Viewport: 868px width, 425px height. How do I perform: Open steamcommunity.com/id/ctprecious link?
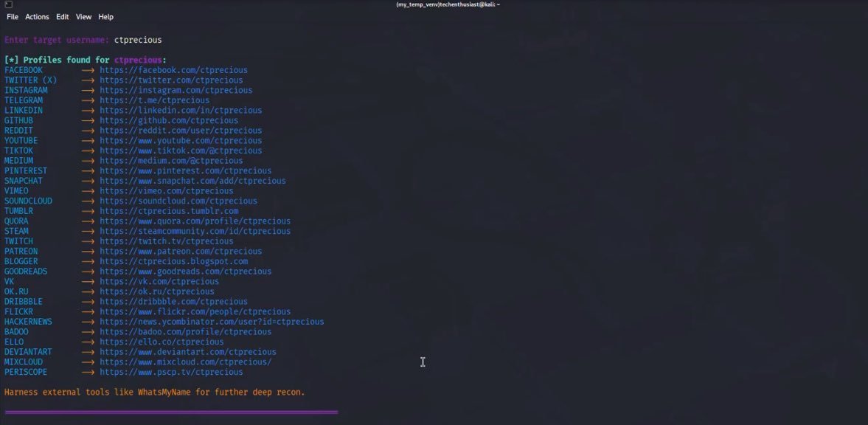tap(195, 231)
